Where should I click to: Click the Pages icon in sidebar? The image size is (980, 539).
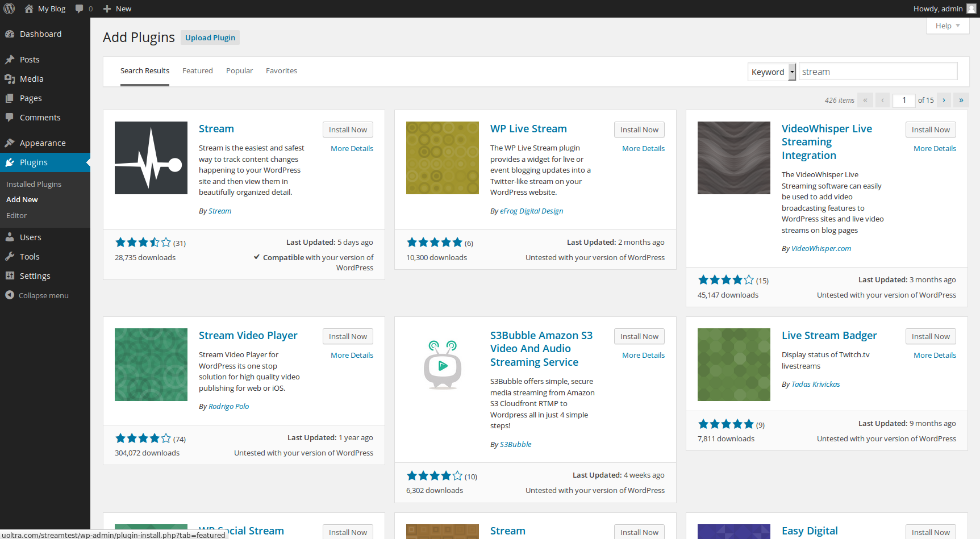tap(10, 98)
